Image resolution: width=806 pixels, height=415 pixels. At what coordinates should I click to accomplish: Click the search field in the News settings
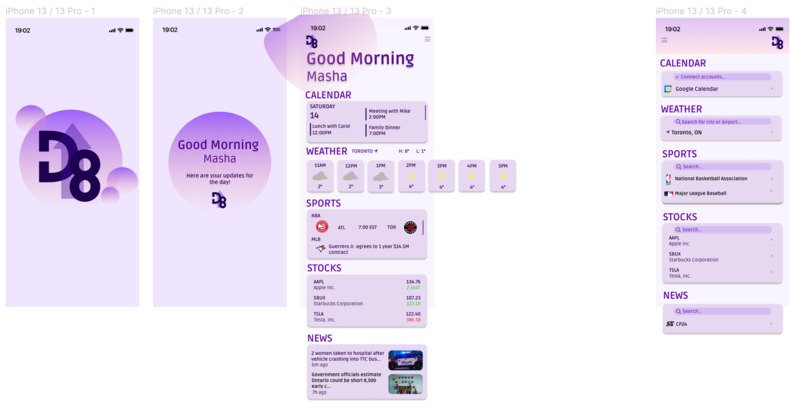point(722,311)
